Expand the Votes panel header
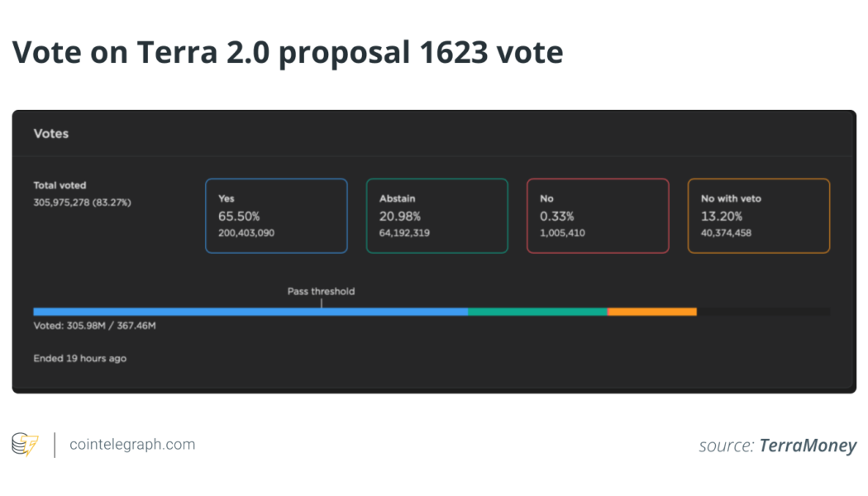This screenshot has width=868, height=496. pyautogui.click(x=51, y=133)
